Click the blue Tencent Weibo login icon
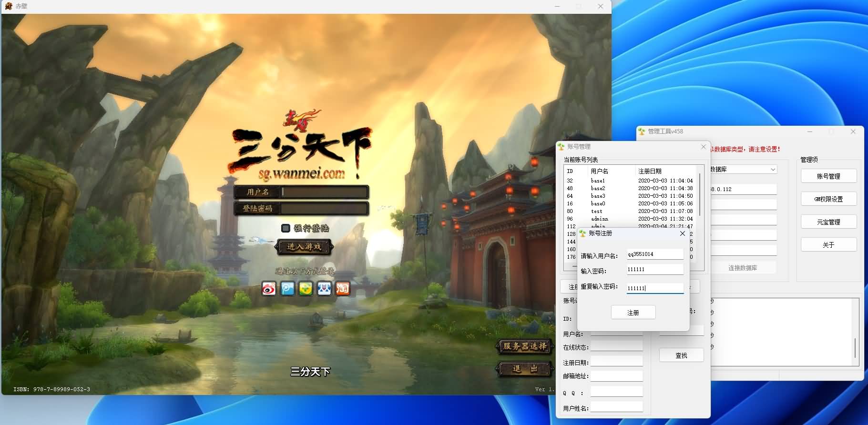This screenshot has height=425, width=868. click(287, 288)
